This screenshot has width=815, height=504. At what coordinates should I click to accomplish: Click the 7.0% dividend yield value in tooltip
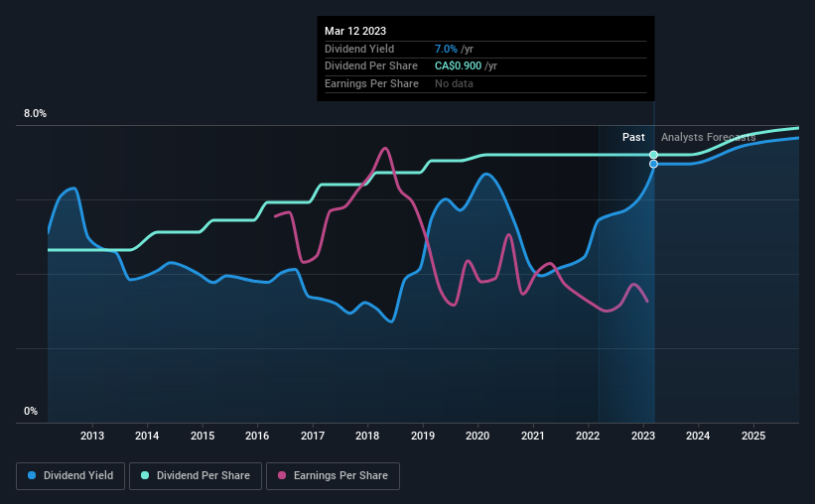(446, 49)
